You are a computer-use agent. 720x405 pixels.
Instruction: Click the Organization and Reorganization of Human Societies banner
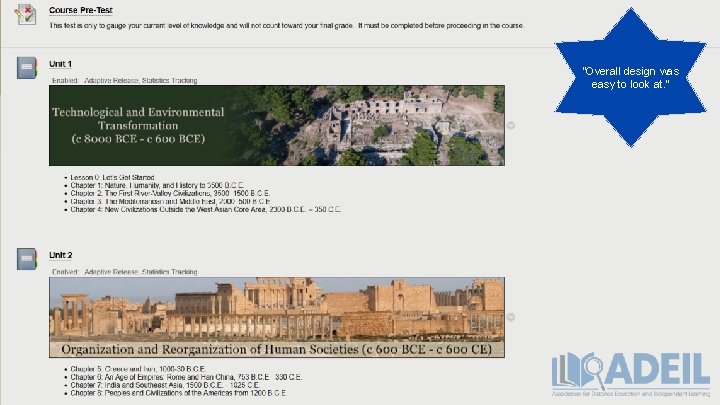(277, 317)
